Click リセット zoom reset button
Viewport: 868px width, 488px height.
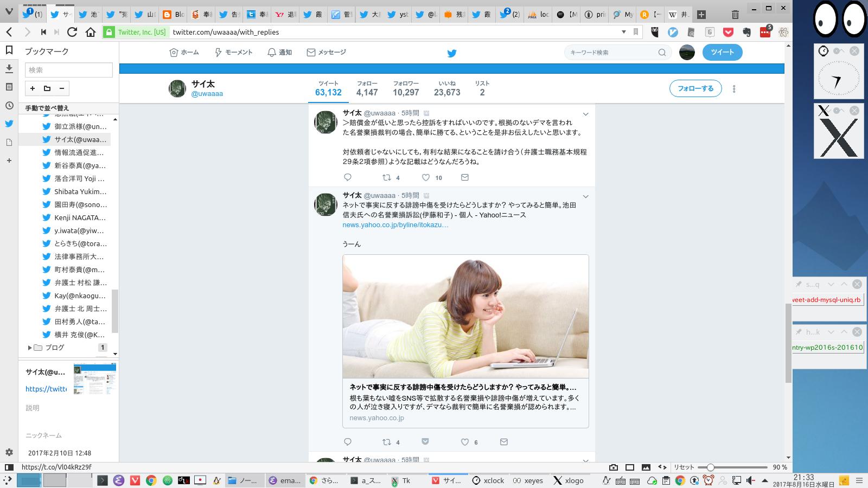[x=684, y=467]
